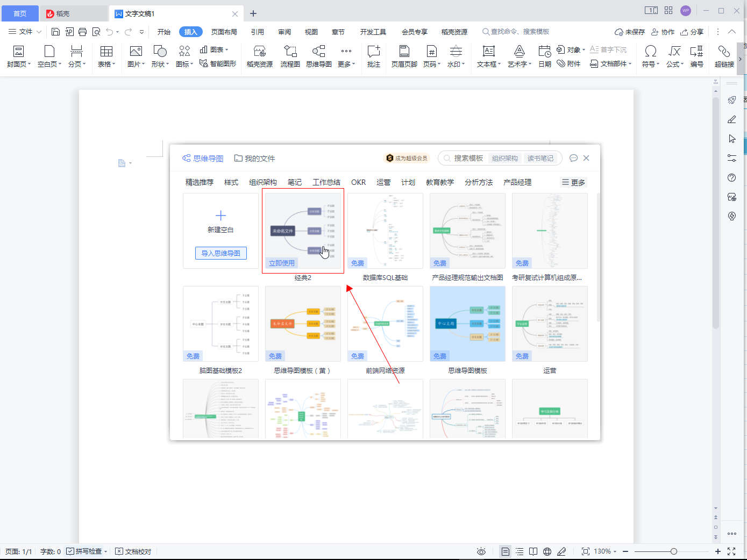The image size is (747, 560).
Task: Select the OKR template category
Action: [359, 182]
